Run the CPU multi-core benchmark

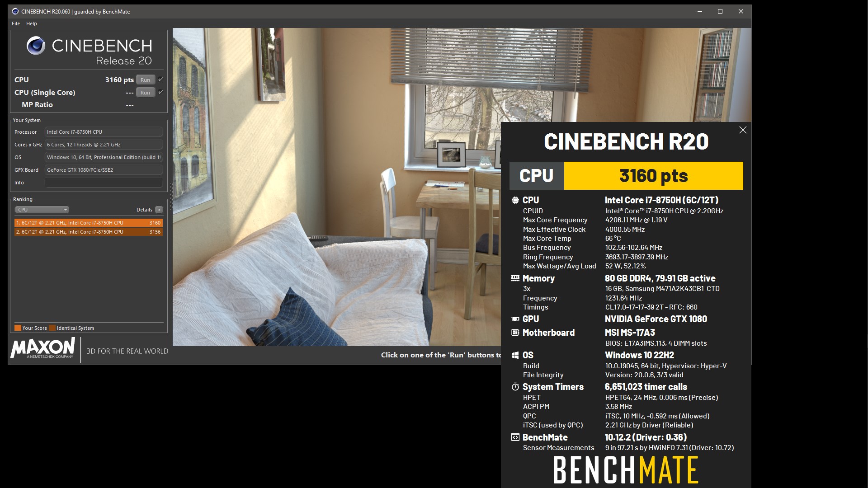[145, 80]
